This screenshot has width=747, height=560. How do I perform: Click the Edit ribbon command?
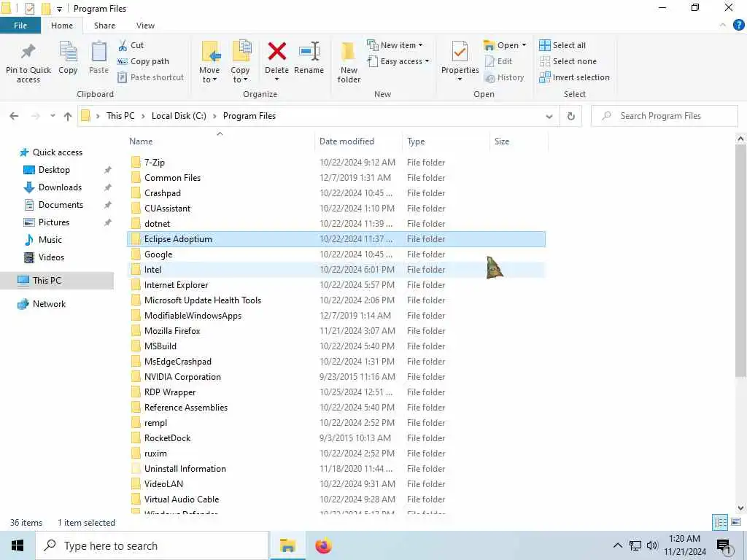coord(498,61)
